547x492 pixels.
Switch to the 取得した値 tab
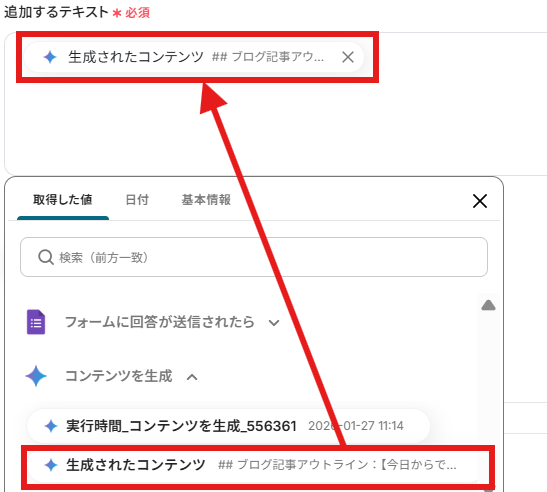[63, 200]
